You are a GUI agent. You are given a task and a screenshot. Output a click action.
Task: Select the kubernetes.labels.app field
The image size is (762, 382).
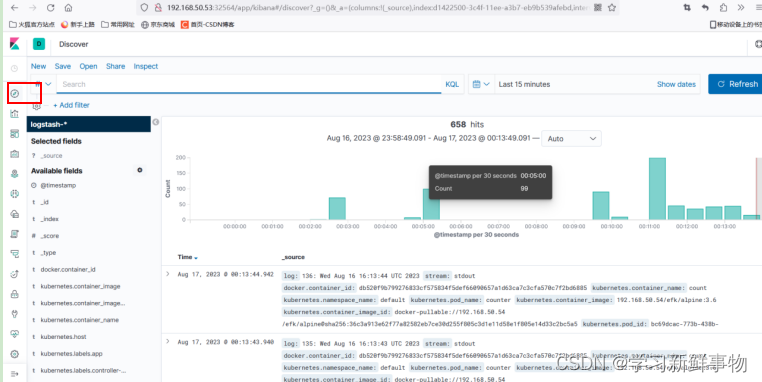tap(71, 353)
